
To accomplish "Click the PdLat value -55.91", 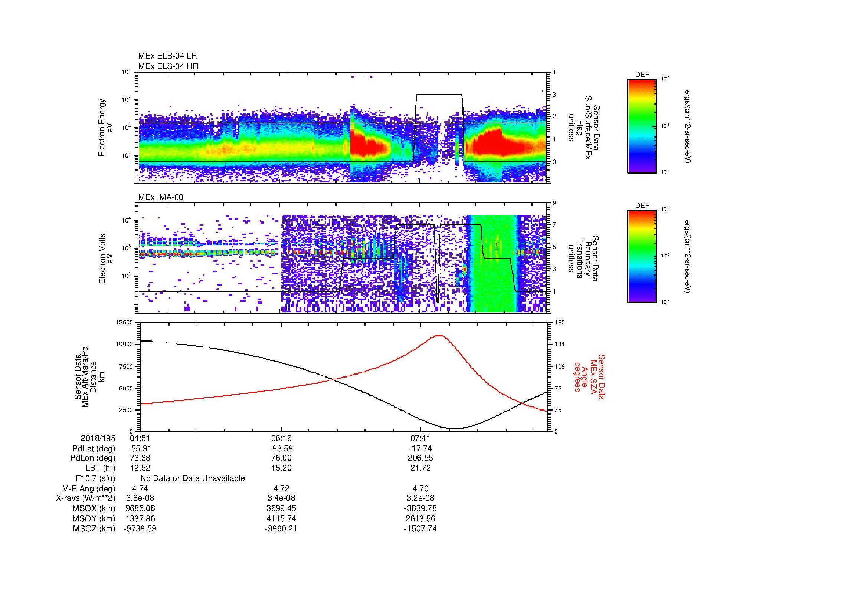I will 140,449.
